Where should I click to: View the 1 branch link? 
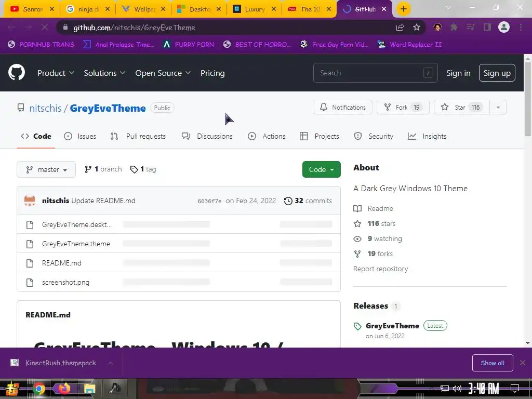[103, 169]
